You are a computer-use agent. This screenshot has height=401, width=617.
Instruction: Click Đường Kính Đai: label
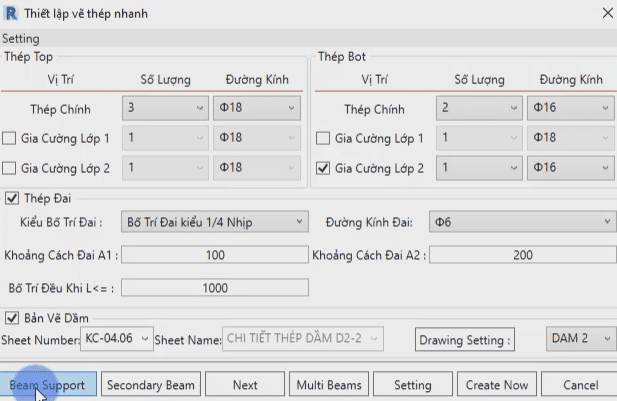[369, 222]
